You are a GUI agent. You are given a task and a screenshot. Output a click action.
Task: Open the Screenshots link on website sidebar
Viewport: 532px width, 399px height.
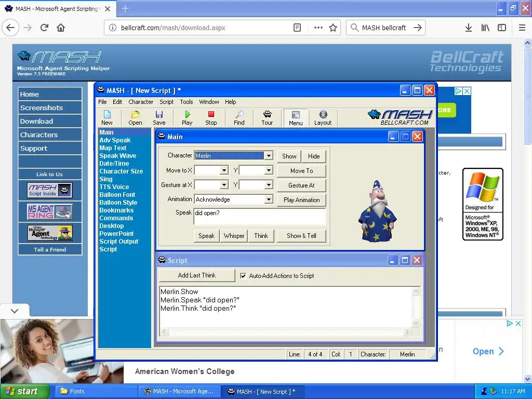[50, 108]
